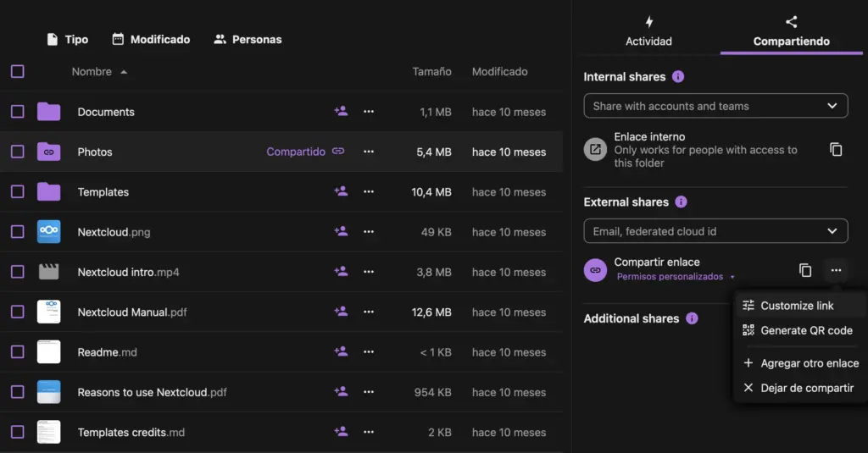Toggle the select-all checkbox in header
The height and width of the screenshot is (453, 868).
tap(18, 72)
